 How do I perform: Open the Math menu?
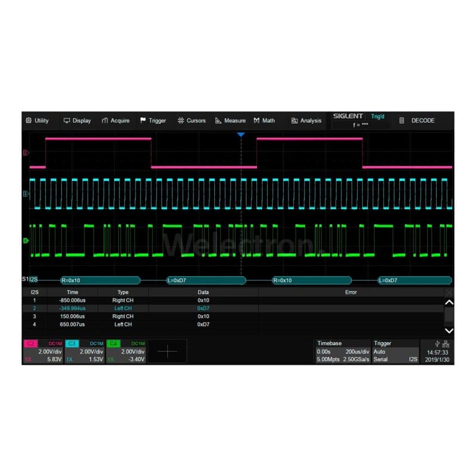264,121
